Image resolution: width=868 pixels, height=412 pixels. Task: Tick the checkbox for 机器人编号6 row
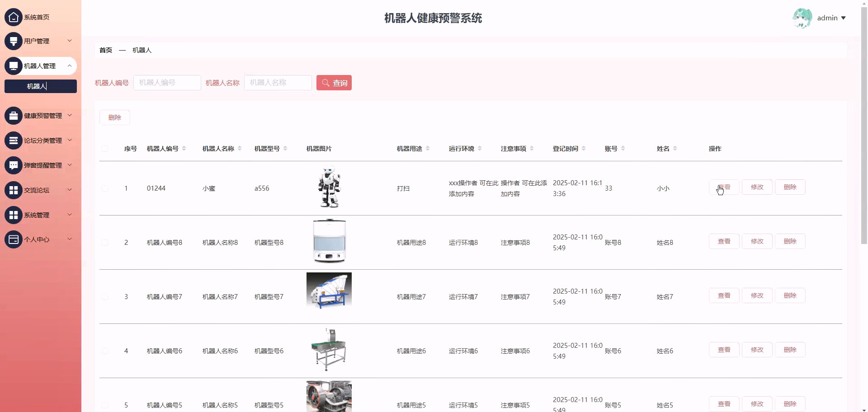point(105,351)
